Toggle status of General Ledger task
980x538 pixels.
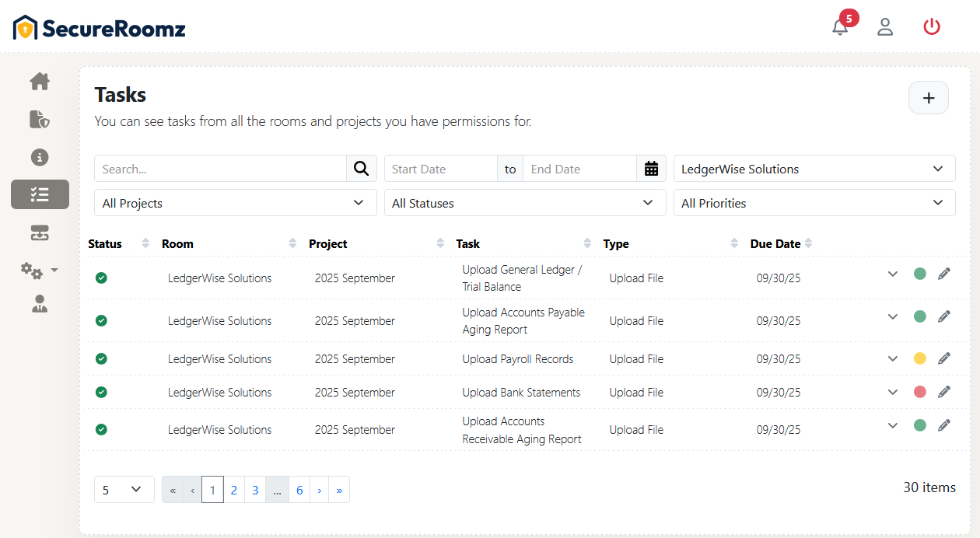(x=101, y=278)
